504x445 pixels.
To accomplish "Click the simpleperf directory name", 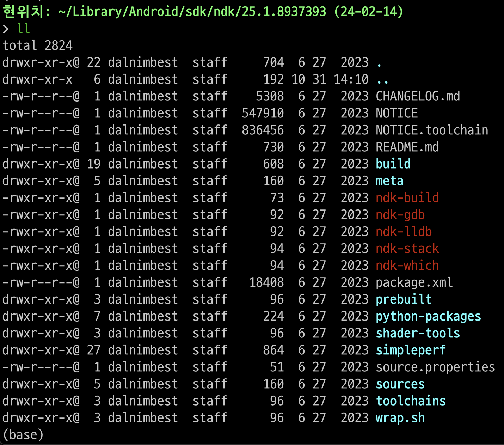I will (411, 350).
